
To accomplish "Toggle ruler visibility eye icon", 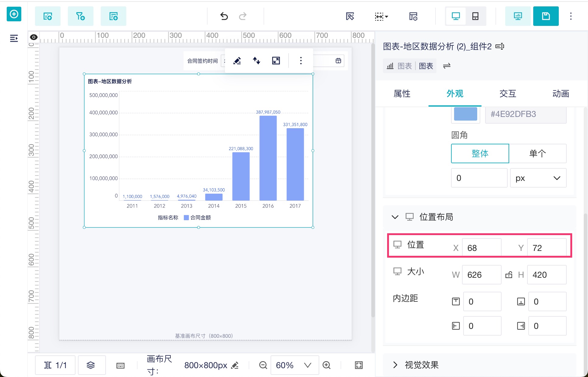I will click(x=34, y=37).
